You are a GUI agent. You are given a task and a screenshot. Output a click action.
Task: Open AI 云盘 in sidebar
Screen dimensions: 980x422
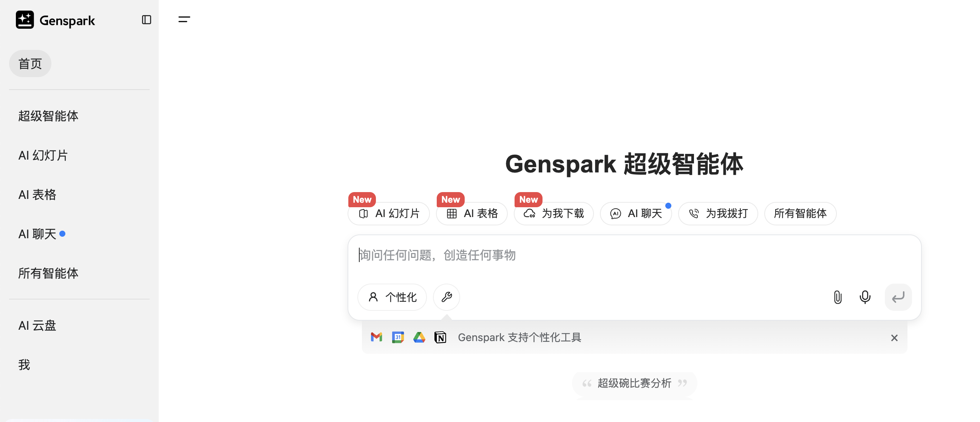click(x=37, y=325)
